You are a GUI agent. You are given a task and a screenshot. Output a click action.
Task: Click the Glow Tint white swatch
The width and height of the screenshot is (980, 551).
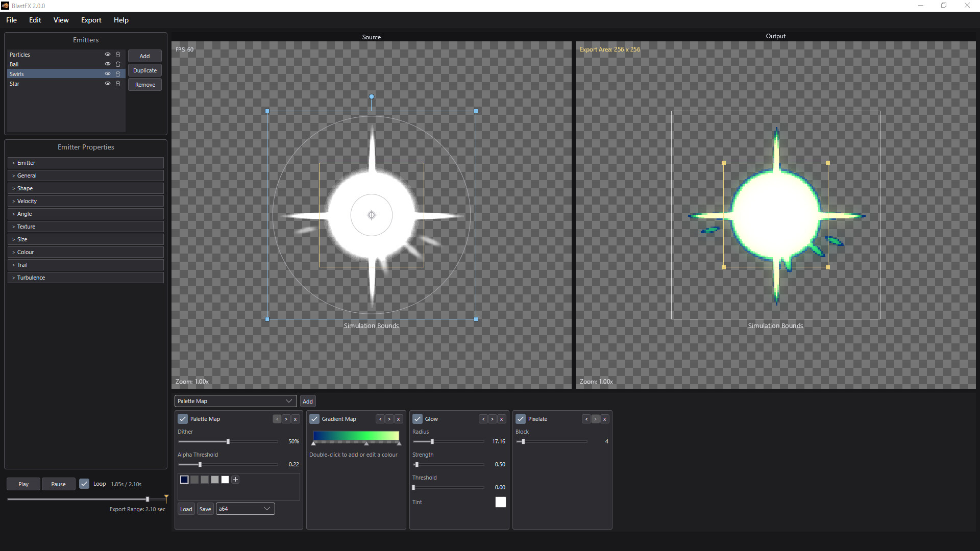point(501,502)
